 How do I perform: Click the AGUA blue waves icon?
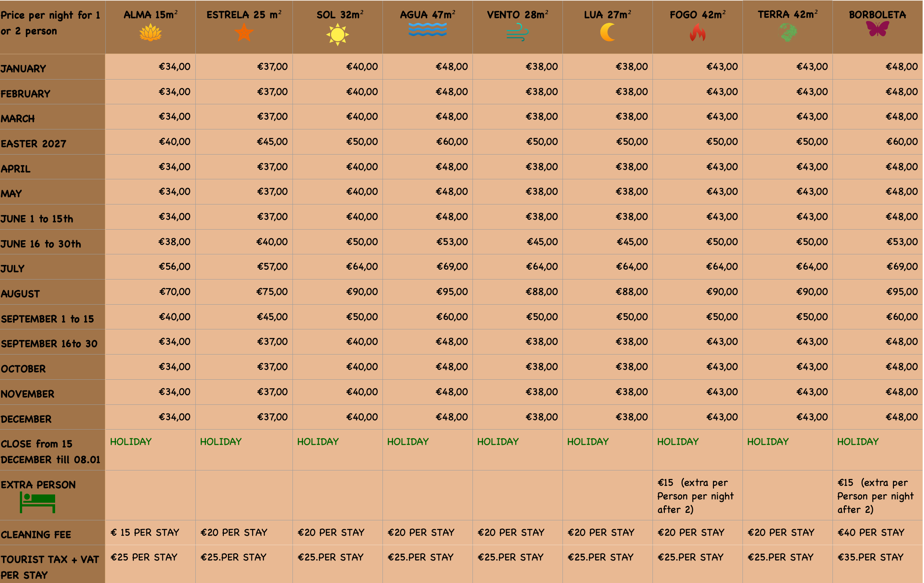427,30
